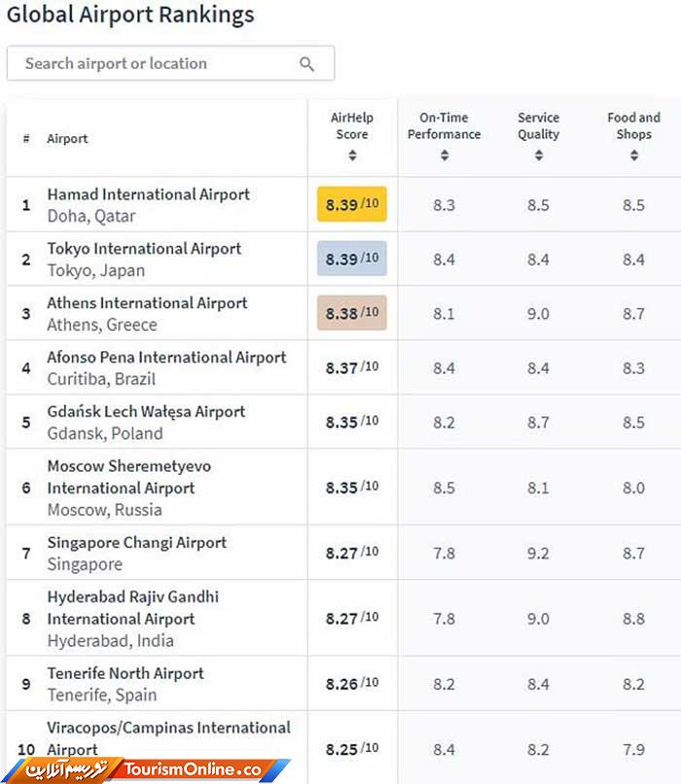Open Hyderabad Rajiv Gandhi International Airport entry
681x784 pixels.
click(x=132, y=608)
